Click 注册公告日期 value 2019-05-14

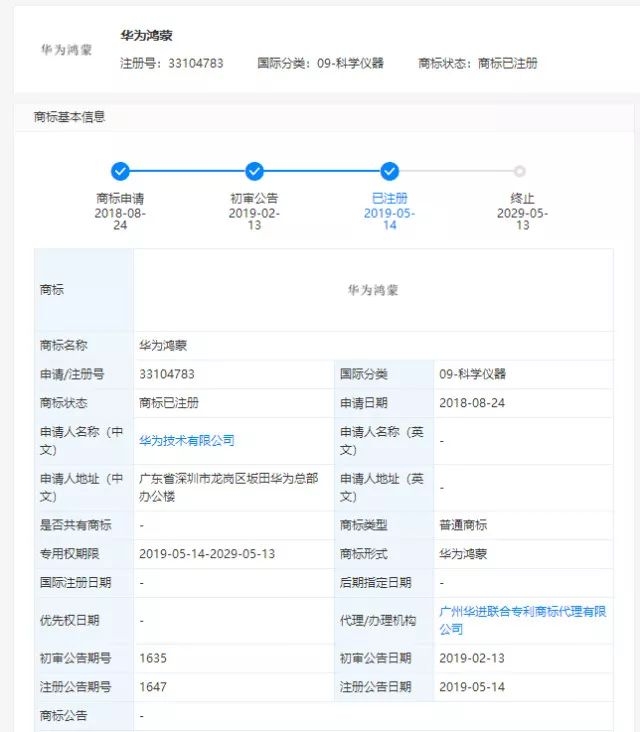tap(472, 687)
